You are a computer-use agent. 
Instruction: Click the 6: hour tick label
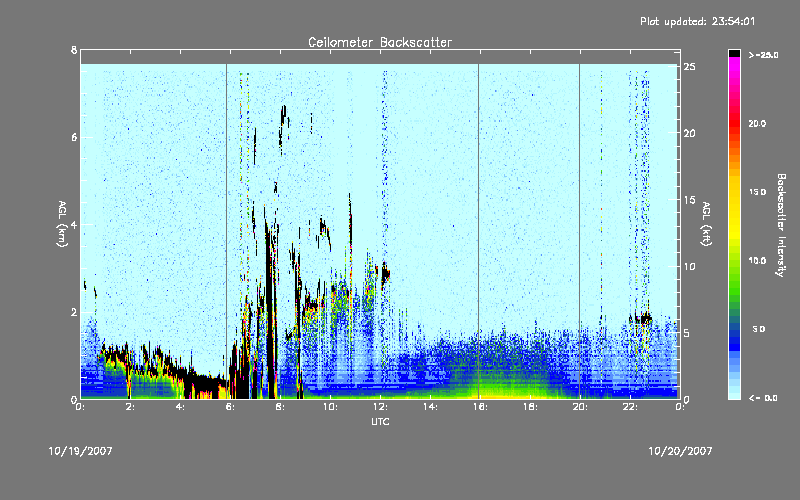pyautogui.click(x=230, y=407)
